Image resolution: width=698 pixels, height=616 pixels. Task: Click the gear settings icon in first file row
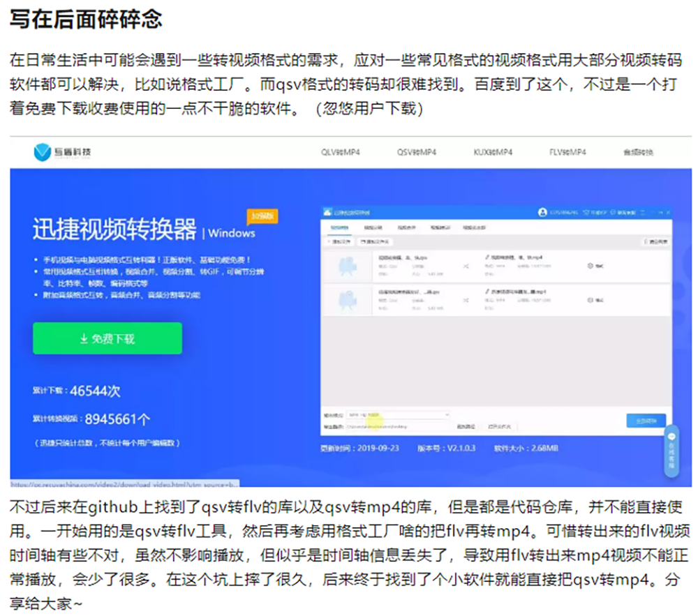[x=591, y=266]
